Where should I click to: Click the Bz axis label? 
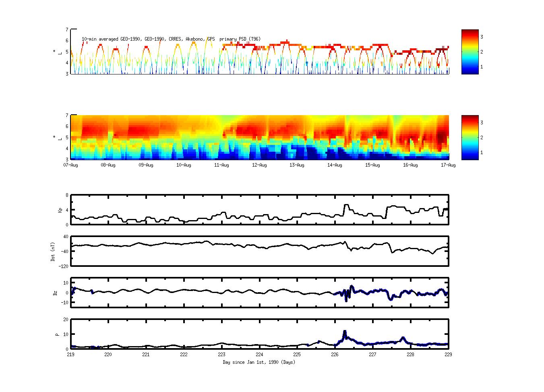(x=55, y=293)
